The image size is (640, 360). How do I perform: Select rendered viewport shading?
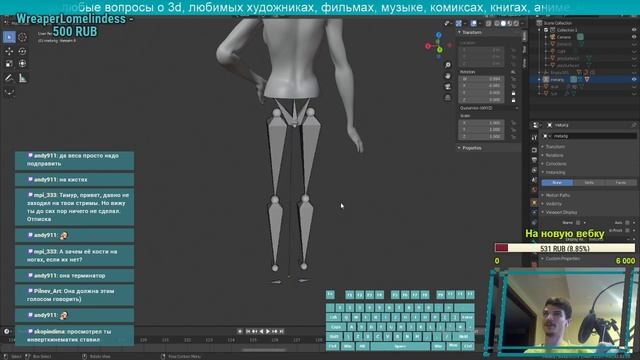pyautogui.click(x=516, y=24)
